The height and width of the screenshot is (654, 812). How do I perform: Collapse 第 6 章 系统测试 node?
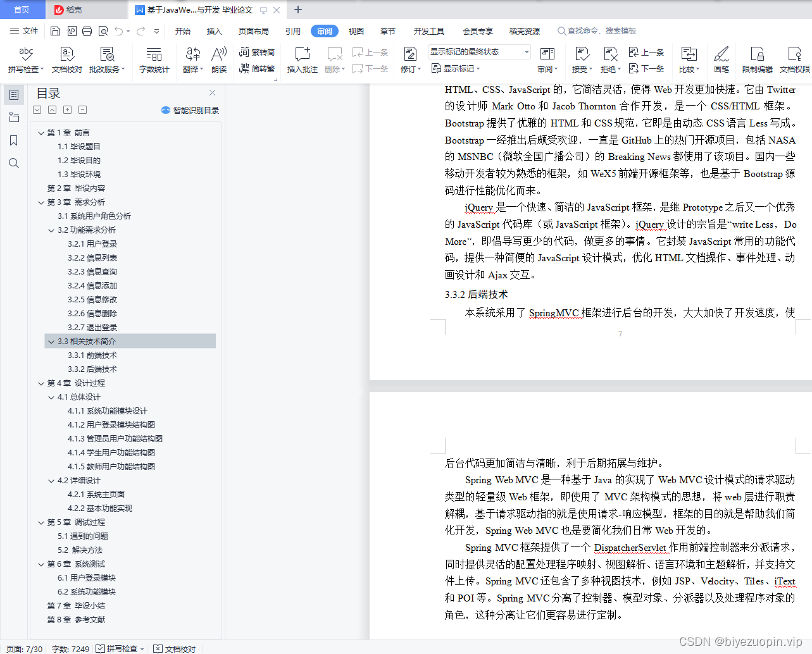[x=41, y=564]
